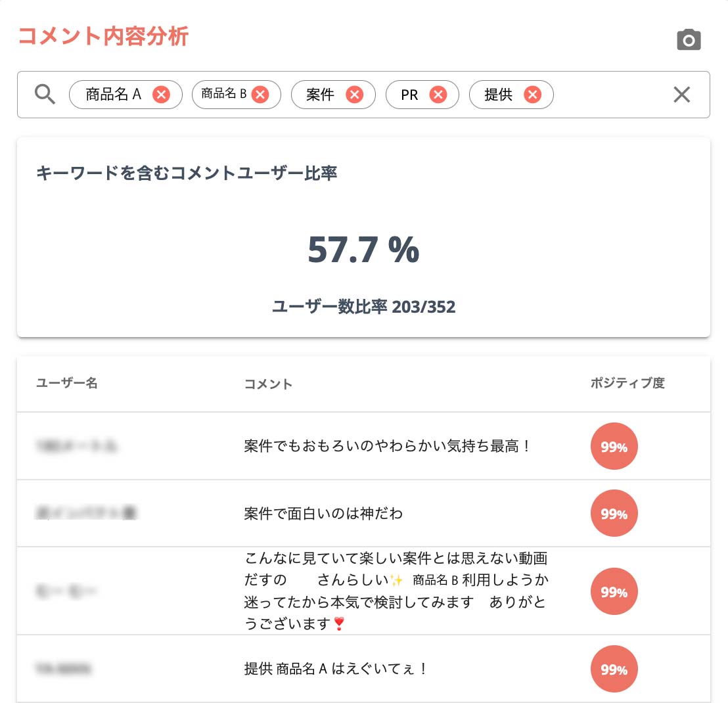
Task: Click the コメント column header
Action: [x=267, y=384]
